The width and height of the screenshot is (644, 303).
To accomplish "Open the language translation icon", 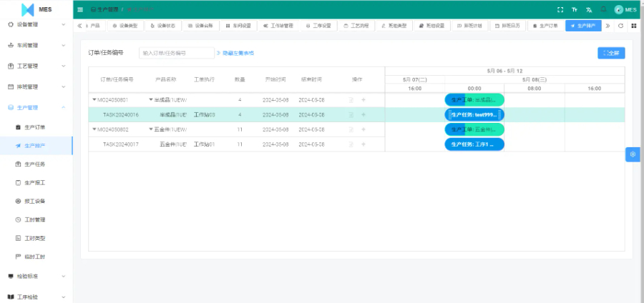I will (x=589, y=10).
